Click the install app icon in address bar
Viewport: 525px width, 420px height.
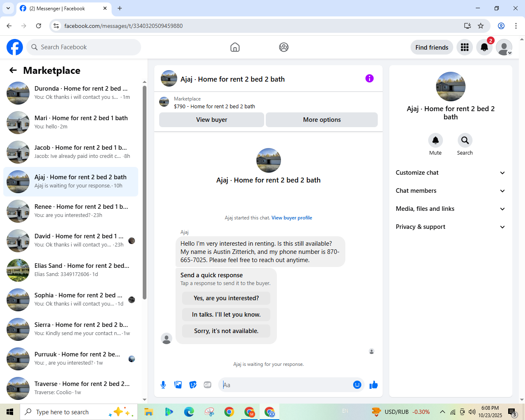pyautogui.click(x=467, y=26)
